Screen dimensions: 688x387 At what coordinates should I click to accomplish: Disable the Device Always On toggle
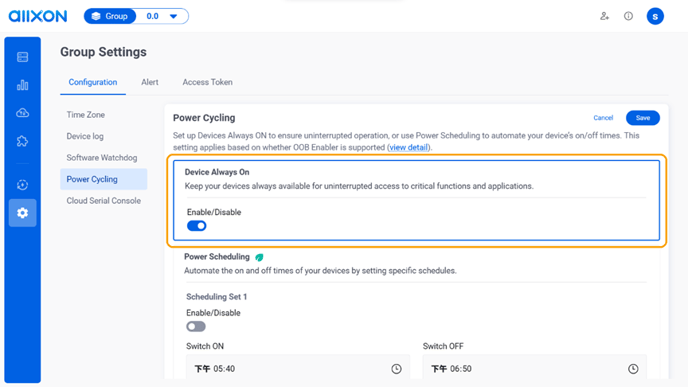(x=197, y=226)
